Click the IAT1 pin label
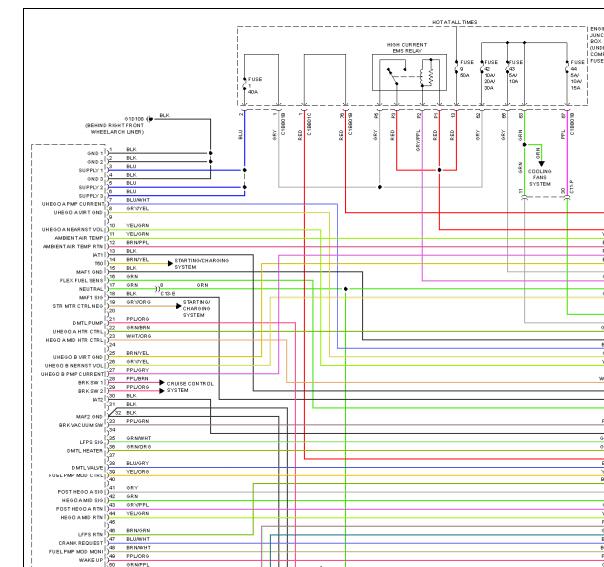604x567 pixels. [98, 255]
